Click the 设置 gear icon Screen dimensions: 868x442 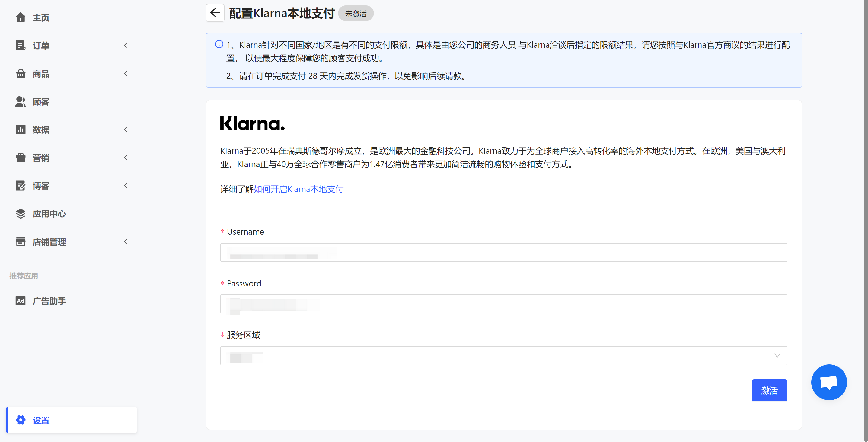tap(21, 420)
